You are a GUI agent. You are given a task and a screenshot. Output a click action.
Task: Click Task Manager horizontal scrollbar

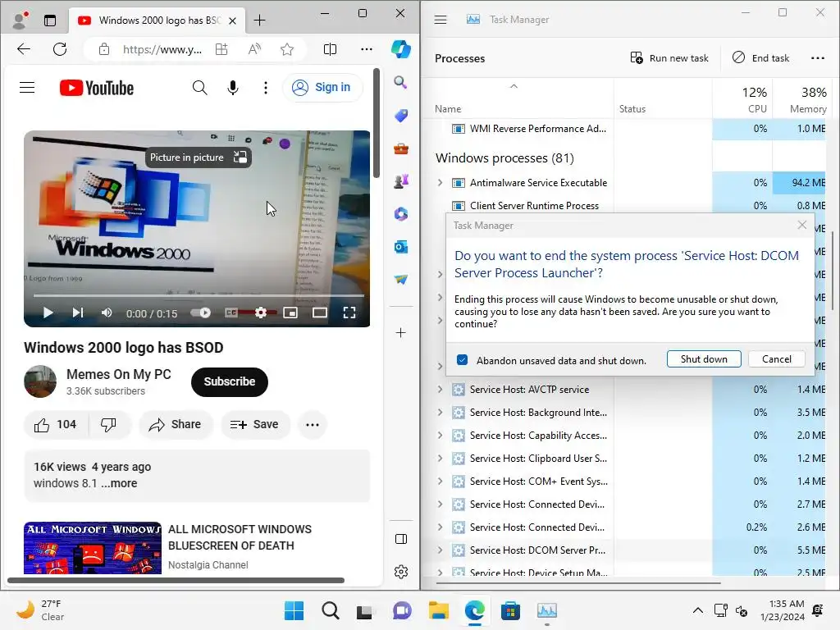click(578, 583)
